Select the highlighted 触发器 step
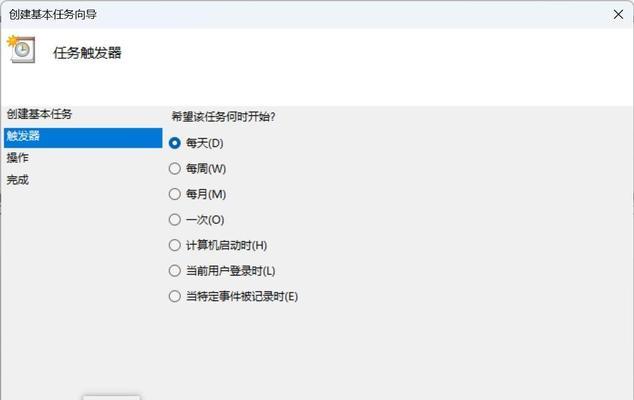The height and width of the screenshot is (400, 634). tap(83, 138)
